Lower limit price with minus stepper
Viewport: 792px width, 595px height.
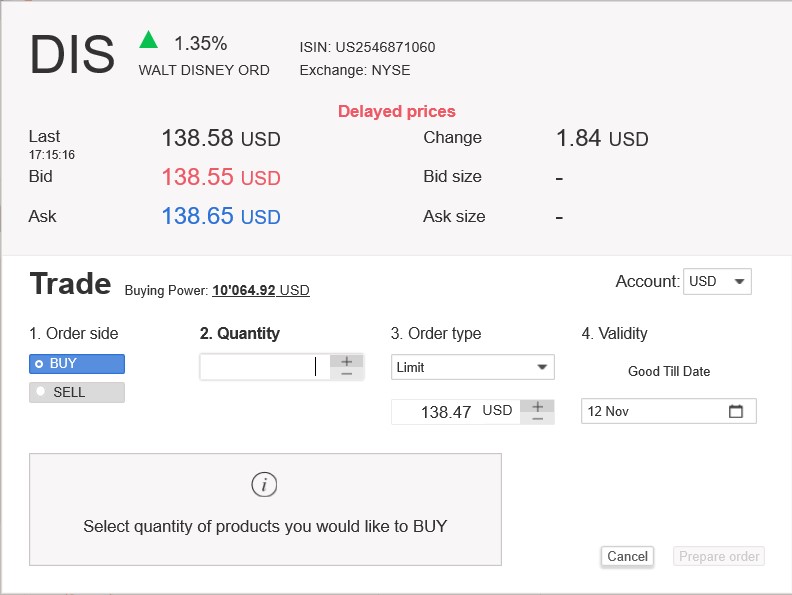[537, 419]
